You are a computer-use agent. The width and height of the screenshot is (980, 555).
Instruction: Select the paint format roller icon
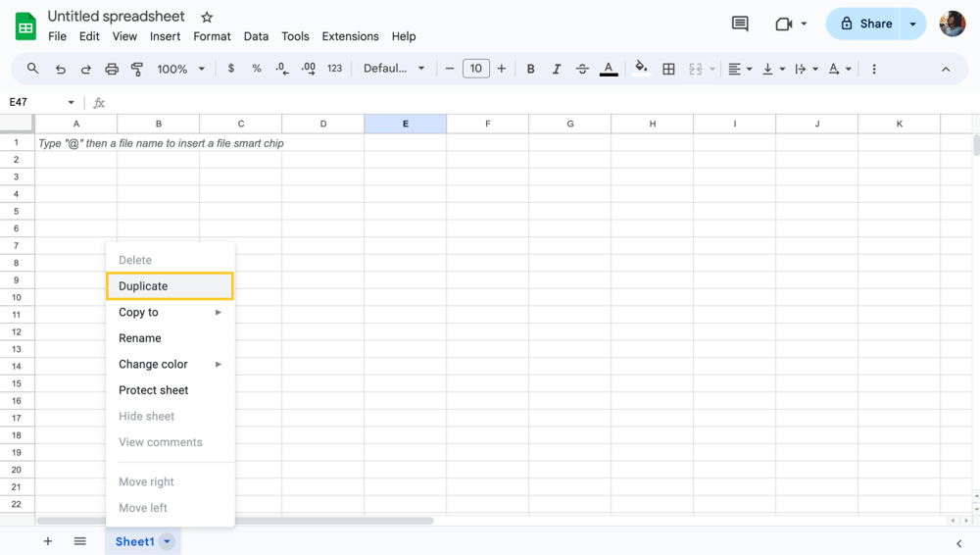[137, 69]
